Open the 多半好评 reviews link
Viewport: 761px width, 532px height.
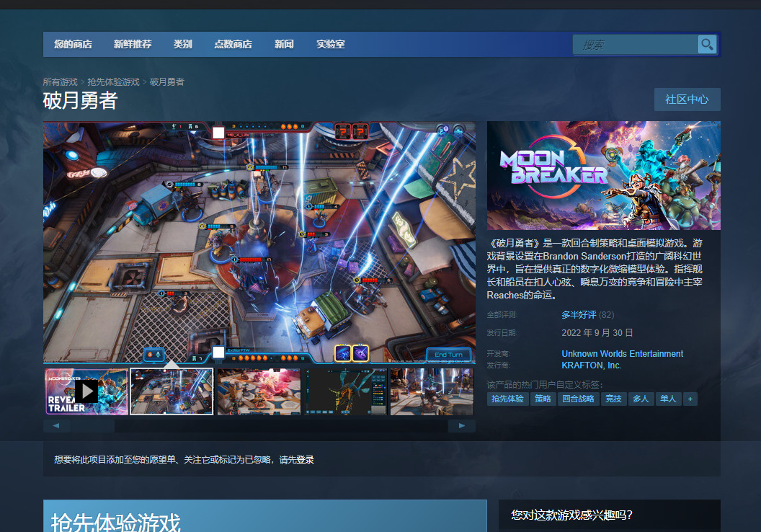[x=579, y=315]
